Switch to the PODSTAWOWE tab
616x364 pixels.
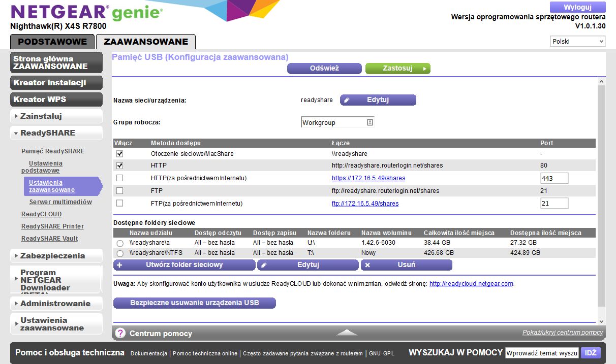pyautogui.click(x=52, y=42)
